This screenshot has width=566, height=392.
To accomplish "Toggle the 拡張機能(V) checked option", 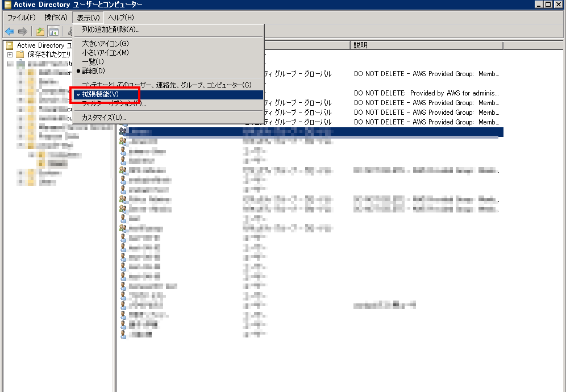I will (100, 94).
